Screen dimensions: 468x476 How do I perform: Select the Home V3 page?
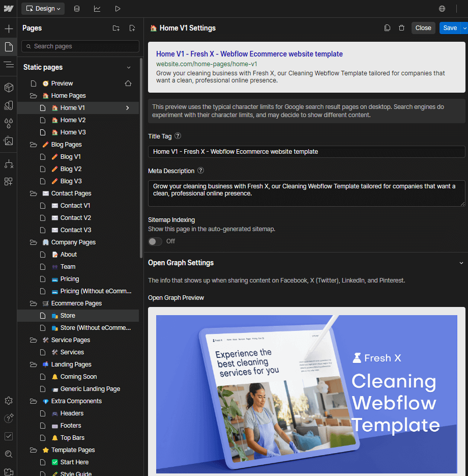78,132
